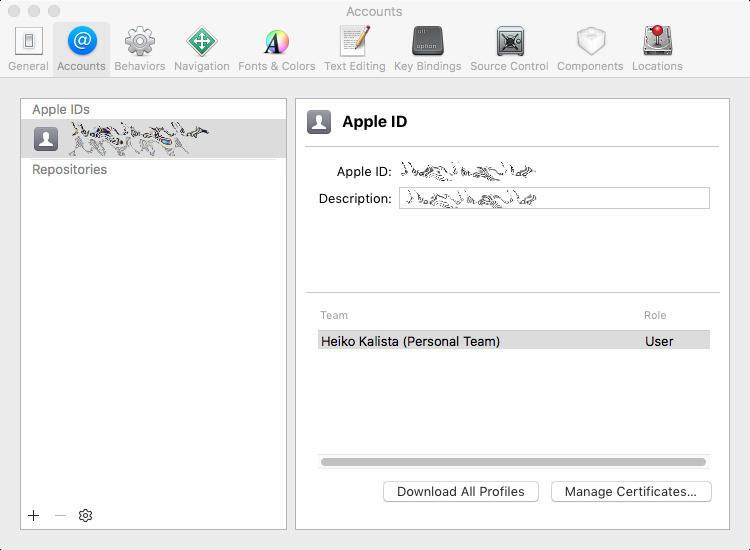
Task: Select the Apple ID account in sidebar
Action: [x=153, y=139]
